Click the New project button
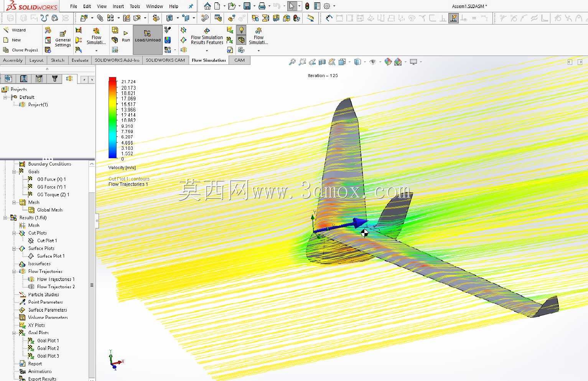588x381 pixels. pos(12,40)
